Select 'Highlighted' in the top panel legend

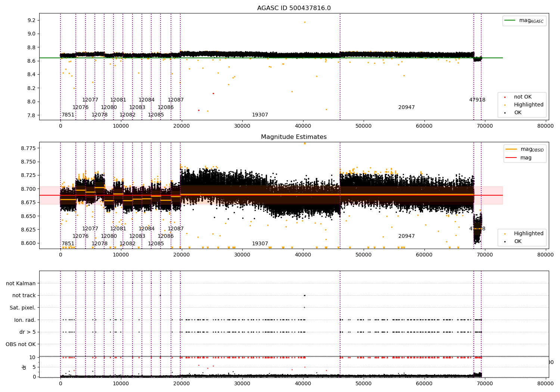click(x=529, y=105)
